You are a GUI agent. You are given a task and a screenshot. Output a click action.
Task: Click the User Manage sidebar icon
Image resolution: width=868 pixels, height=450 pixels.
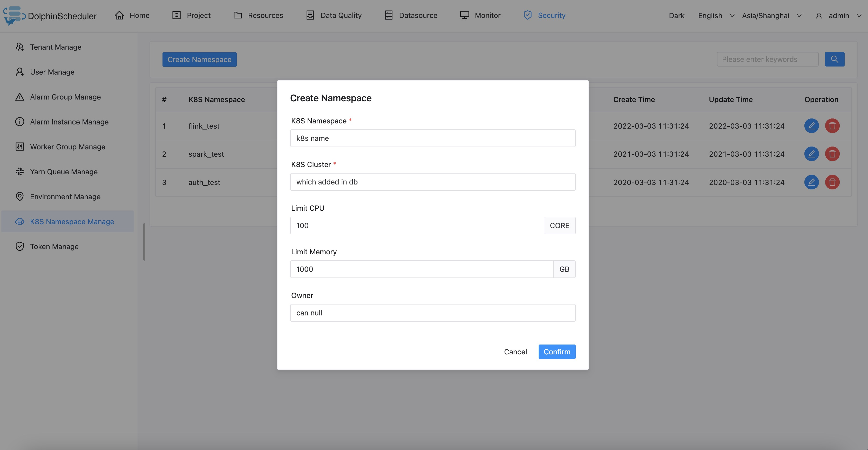click(x=19, y=72)
